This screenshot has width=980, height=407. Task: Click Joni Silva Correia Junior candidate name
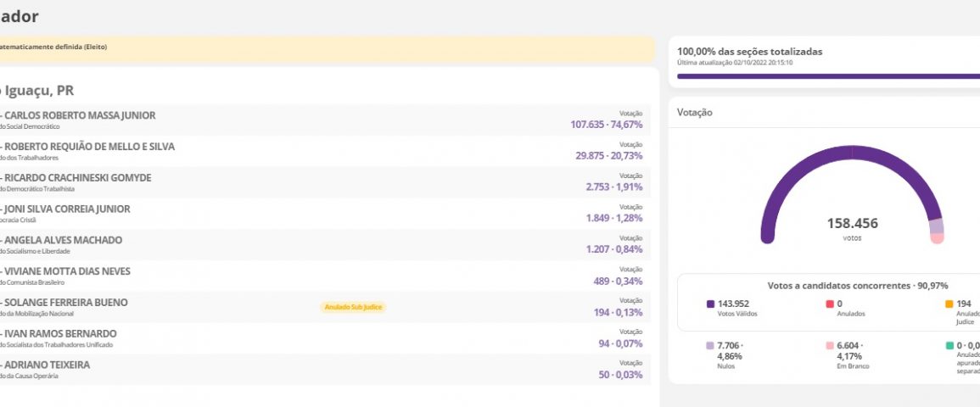click(67, 209)
